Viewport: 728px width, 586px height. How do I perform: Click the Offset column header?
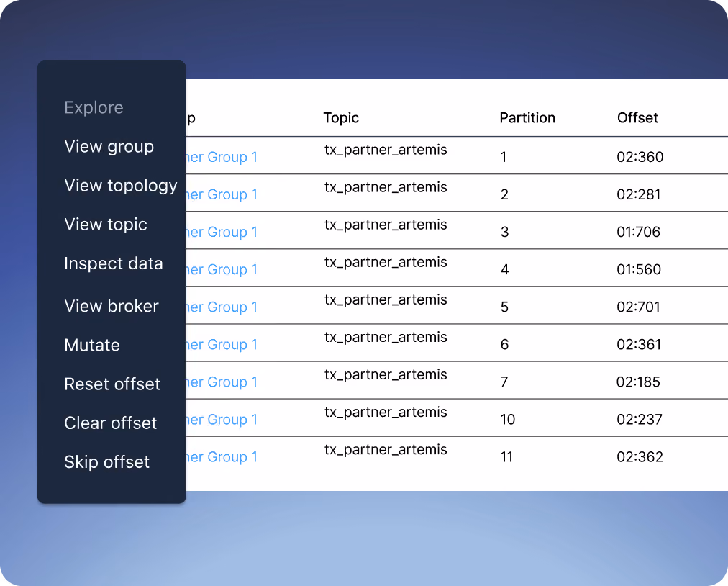click(637, 118)
